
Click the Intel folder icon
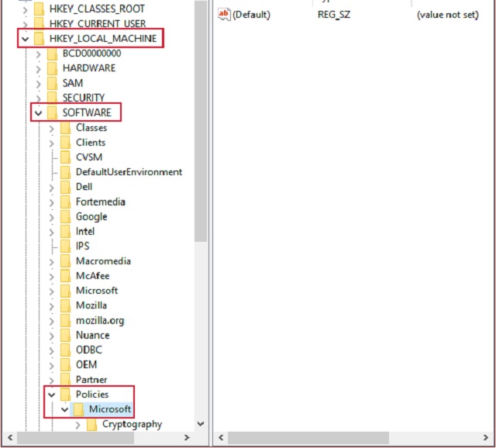65,231
